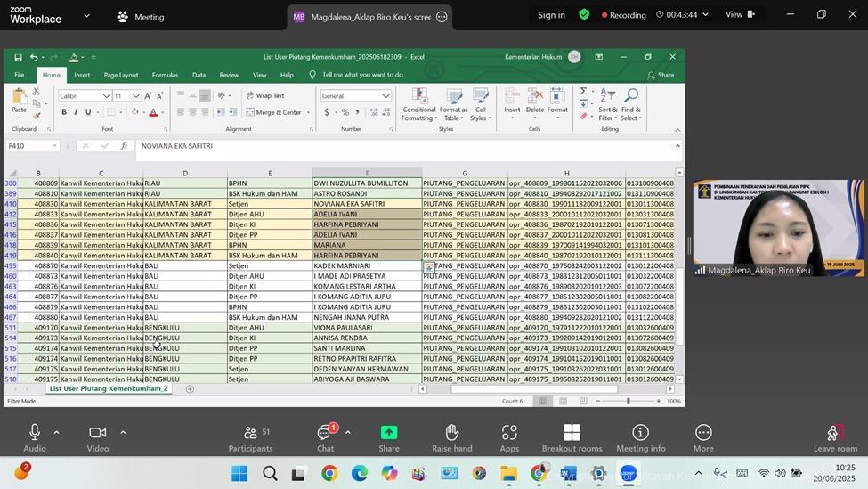868x489 pixels.
Task: Turn on camera with Video icon
Action: [x=97, y=433]
